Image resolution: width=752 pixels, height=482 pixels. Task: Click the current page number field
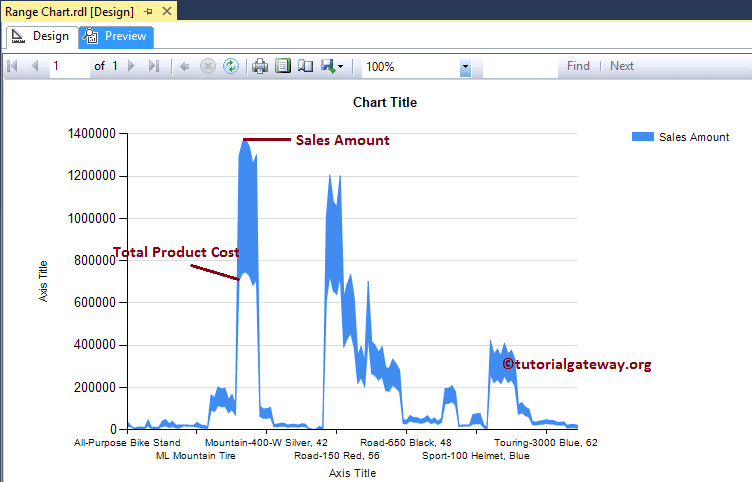click(x=70, y=66)
